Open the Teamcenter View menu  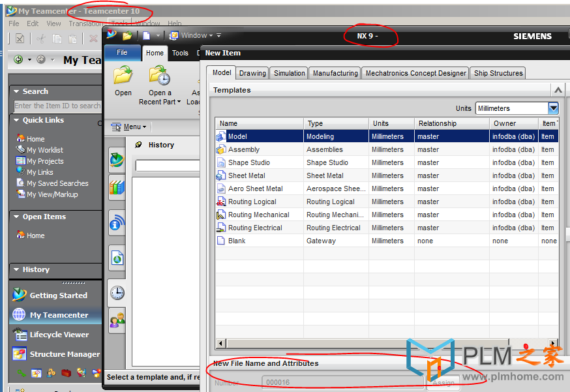click(x=53, y=23)
